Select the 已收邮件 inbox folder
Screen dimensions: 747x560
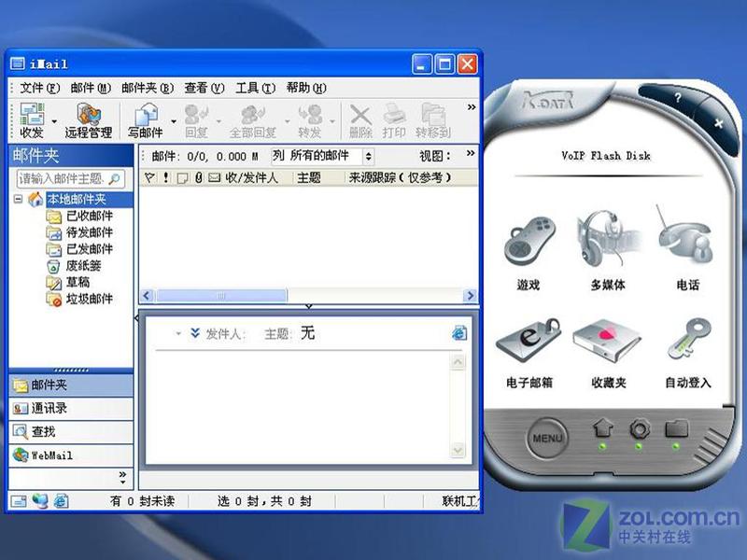pyautogui.click(x=89, y=216)
